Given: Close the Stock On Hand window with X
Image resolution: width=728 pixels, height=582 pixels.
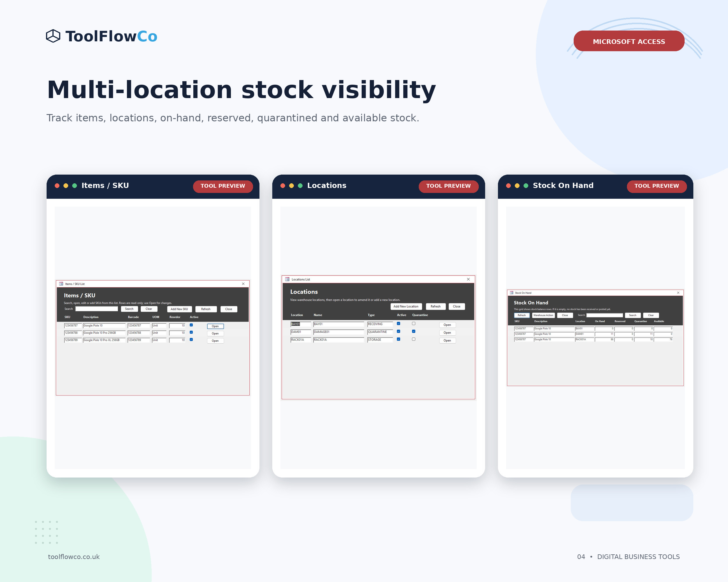Looking at the screenshot, I should pyautogui.click(x=678, y=293).
